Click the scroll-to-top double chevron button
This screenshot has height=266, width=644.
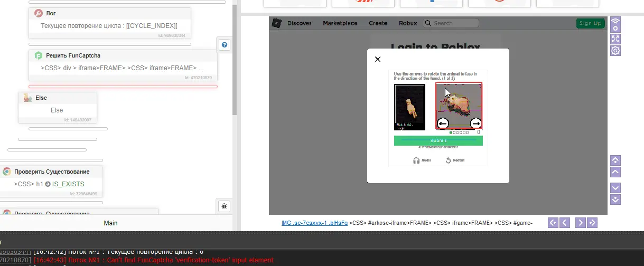pos(615,160)
